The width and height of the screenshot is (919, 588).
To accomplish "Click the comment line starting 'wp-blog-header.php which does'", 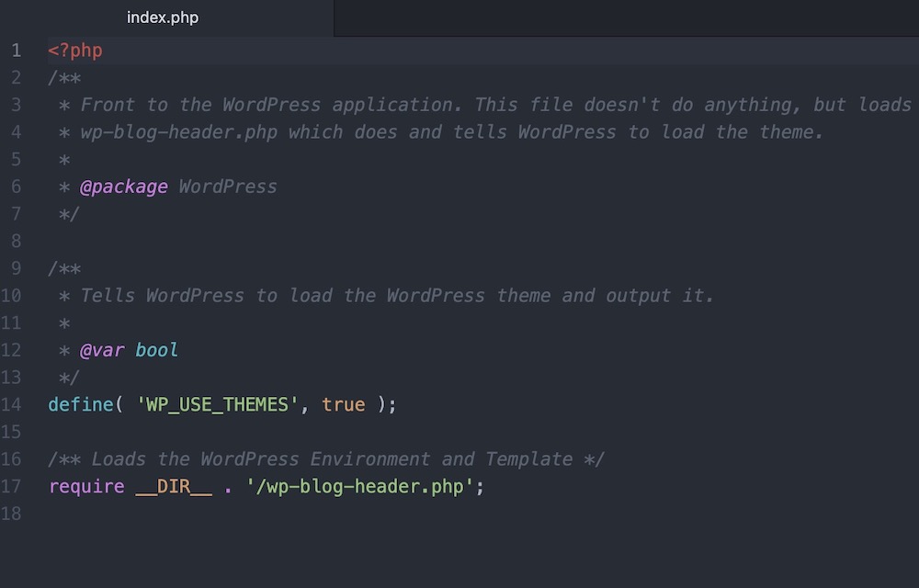I will coord(452,132).
